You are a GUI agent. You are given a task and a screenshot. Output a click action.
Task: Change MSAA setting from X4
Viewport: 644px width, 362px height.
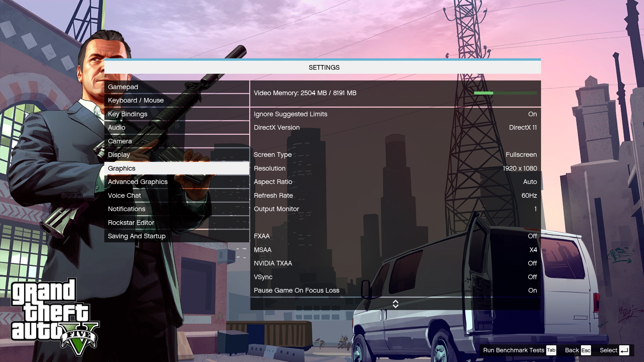(533, 250)
